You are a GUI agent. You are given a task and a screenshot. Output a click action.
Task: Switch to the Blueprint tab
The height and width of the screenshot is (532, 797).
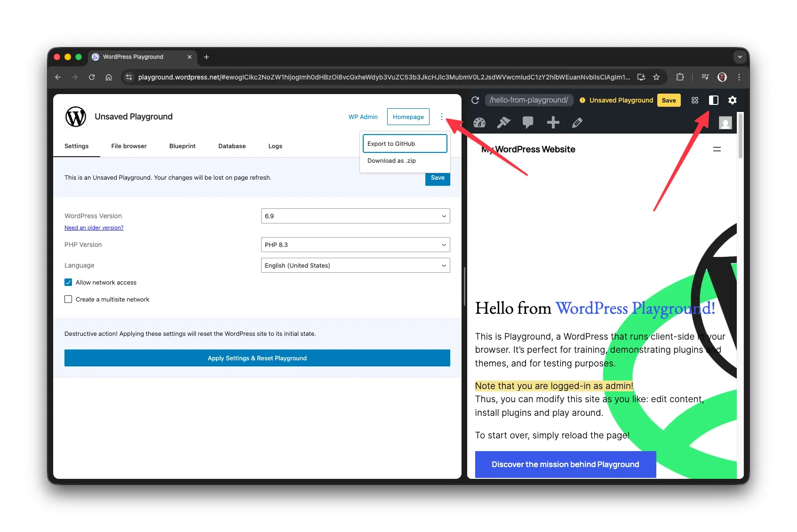182,146
